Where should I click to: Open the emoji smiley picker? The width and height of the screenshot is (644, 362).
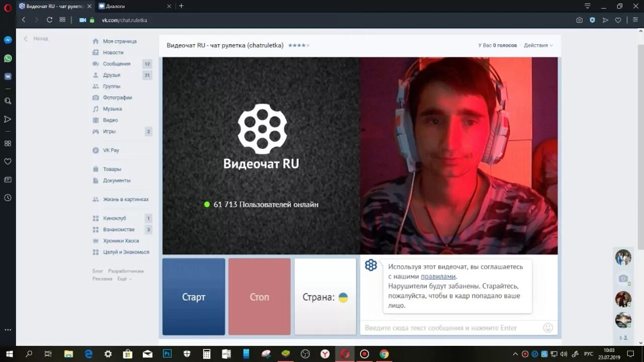click(x=548, y=328)
